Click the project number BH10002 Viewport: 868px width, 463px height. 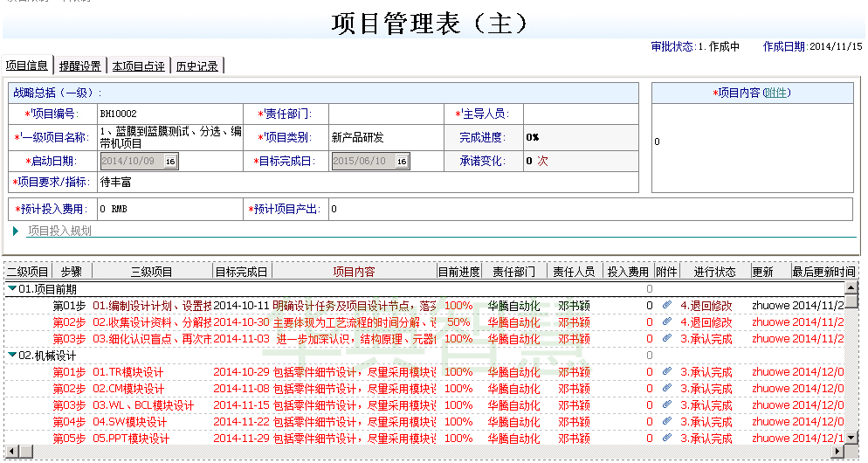point(118,114)
